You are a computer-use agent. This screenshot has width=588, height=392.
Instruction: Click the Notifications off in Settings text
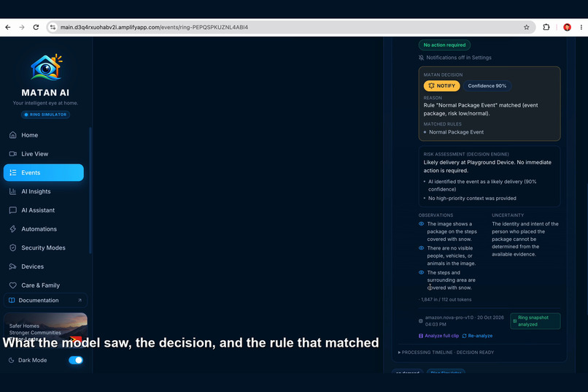pyautogui.click(x=459, y=58)
